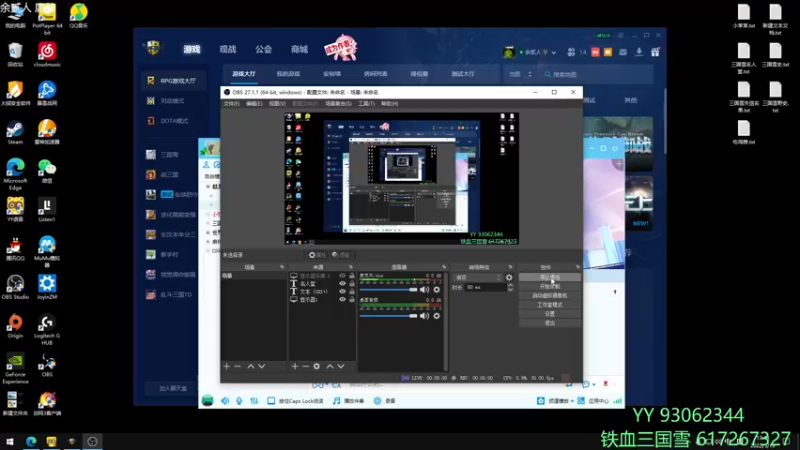Viewport: 800px width, 450px height.
Task: Open mail icon in game platform header
Action: click(623, 52)
